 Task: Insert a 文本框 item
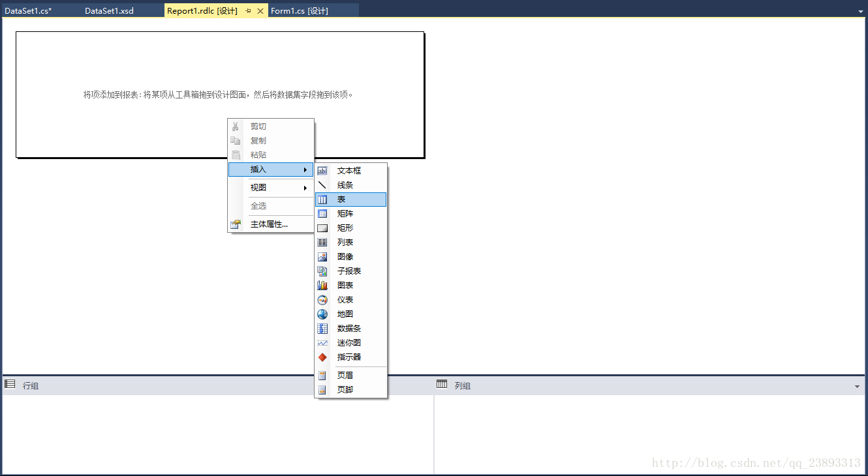[351, 171]
